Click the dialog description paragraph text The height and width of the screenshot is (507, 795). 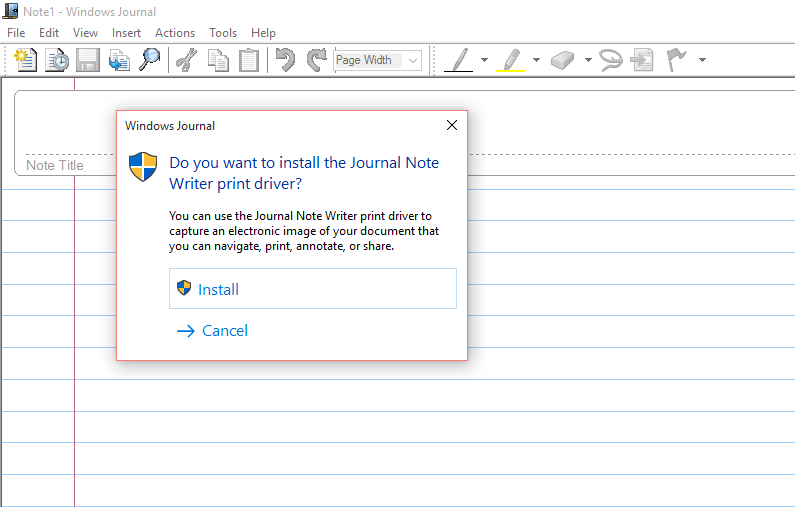[304, 231]
